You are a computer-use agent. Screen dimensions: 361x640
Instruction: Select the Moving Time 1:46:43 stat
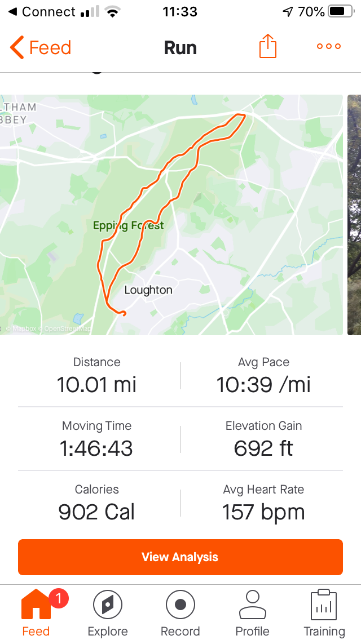tap(97, 440)
